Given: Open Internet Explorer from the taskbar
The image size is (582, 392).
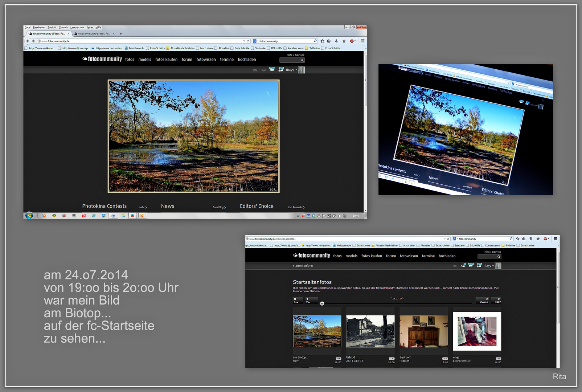Looking at the screenshot, I should point(94,216).
